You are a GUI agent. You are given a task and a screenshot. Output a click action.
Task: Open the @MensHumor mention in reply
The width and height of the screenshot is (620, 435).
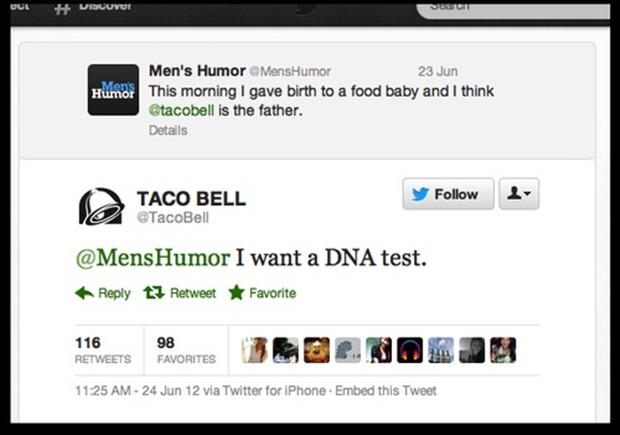coord(153,258)
